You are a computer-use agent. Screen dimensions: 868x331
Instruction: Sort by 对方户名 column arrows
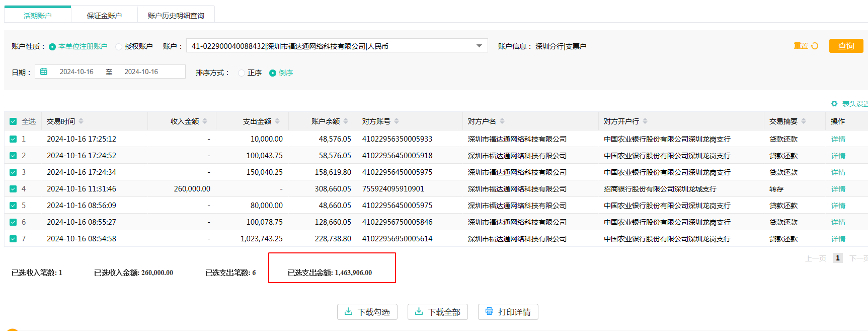click(502, 121)
